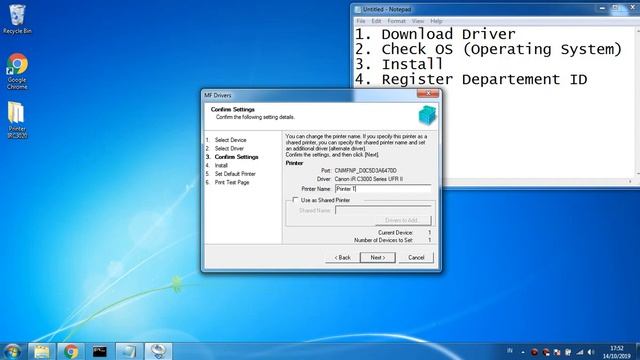640x360 pixels.
Task: Click the volume speaker tray icon
Action: point(591,352)
